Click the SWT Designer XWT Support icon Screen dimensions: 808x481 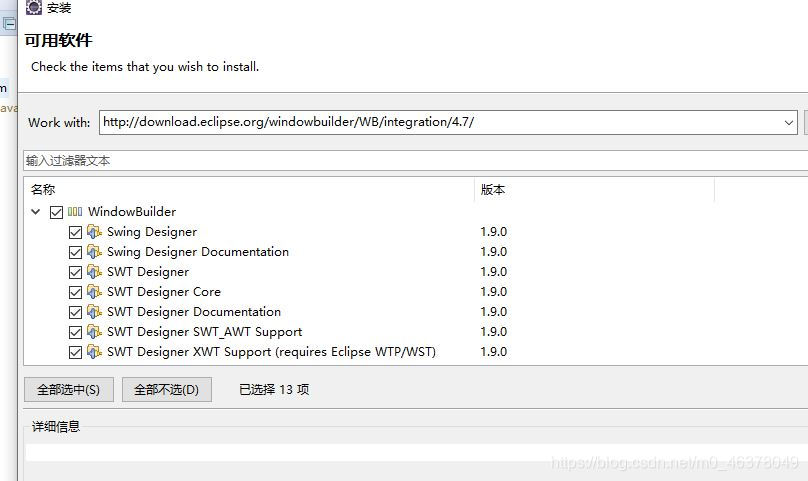(94, 352)
